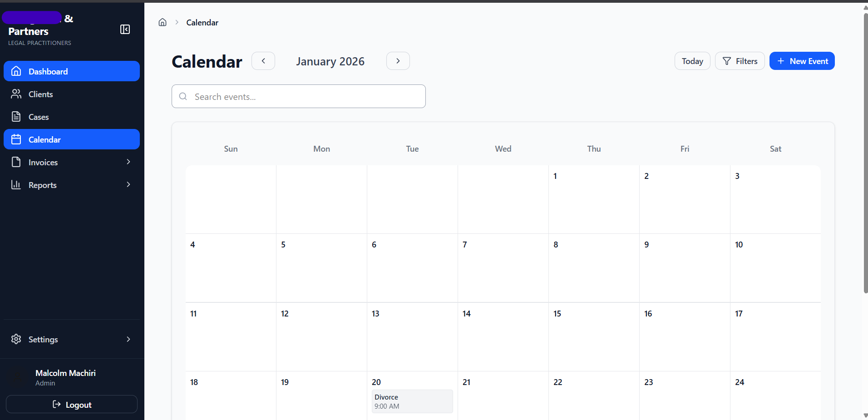Open Cases using the document icon
The image size is (868, 420).
tap(16, 116)
